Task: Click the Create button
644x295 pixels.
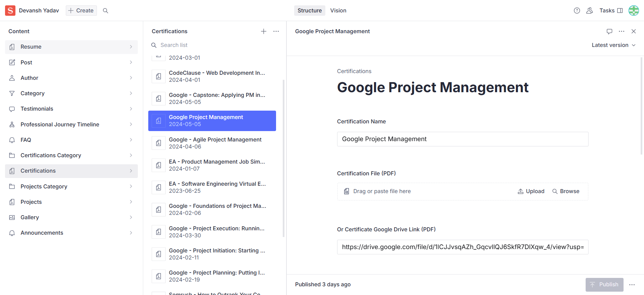Action: 81,11
